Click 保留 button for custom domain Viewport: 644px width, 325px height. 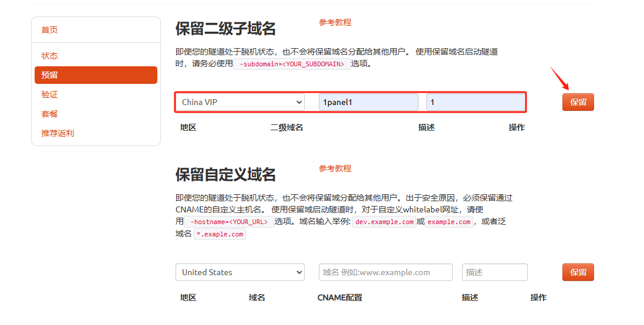tap(578, 272)
